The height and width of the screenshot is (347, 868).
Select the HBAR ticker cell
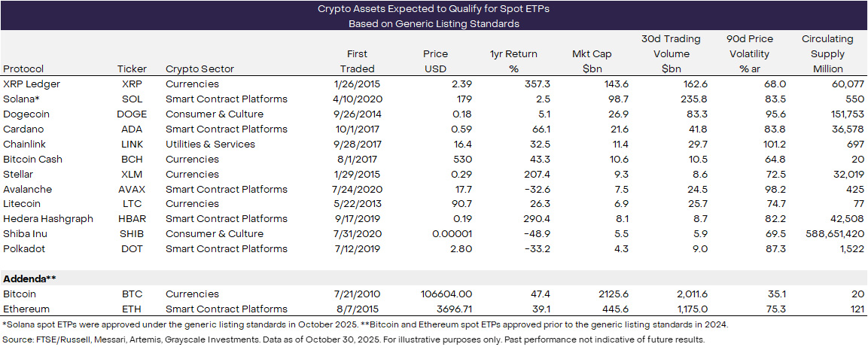(x=132, y=219)
